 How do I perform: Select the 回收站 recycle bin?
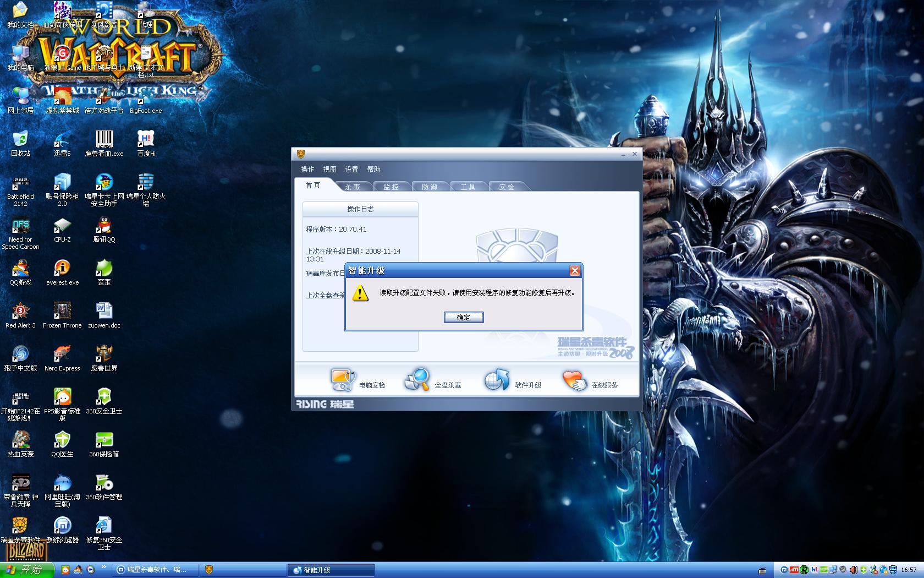(20, 144)
